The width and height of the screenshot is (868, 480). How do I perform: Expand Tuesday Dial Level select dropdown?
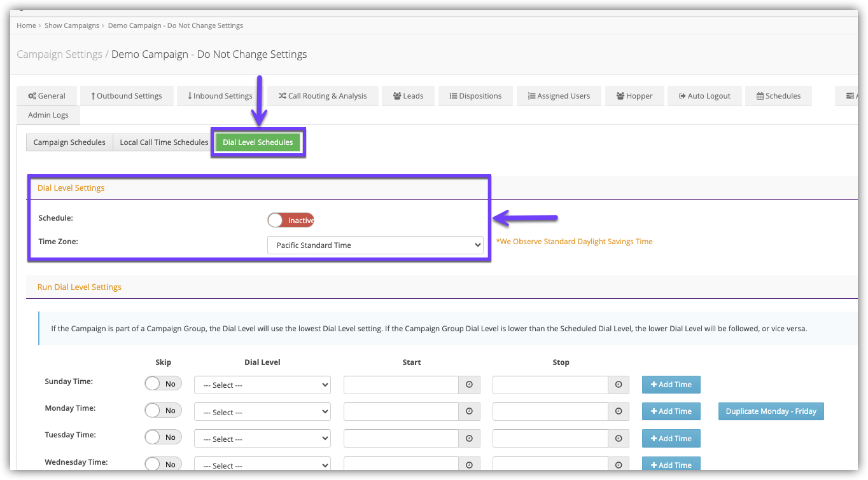coord(262,439)
